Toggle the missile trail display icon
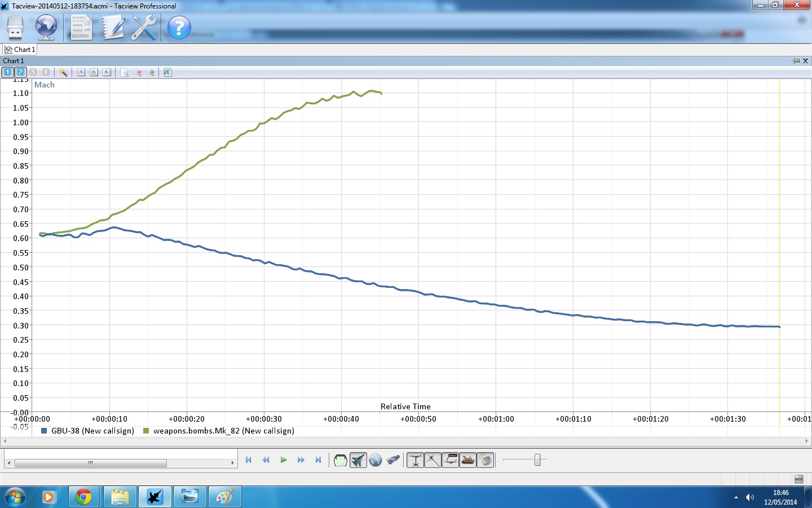 click(x=433, y=461)
